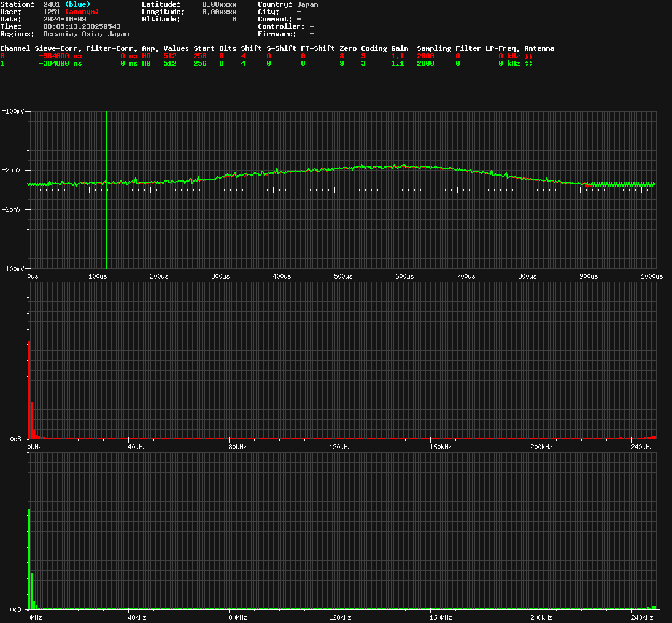The image size is (672, 623).
Task: Click the Channel column header
Action: [x=15, y=48]
